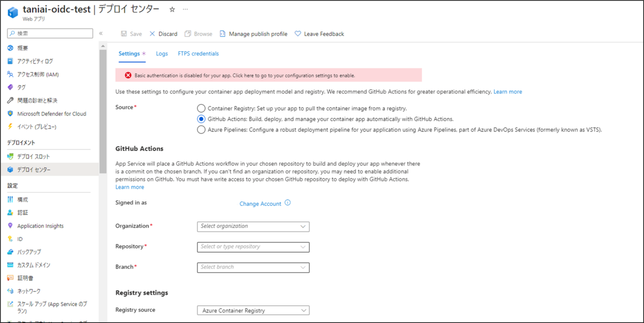Open Registry source Azure Container Registry dropdown
This screenshot has width=644, height=323.
(x=253, y=310)
